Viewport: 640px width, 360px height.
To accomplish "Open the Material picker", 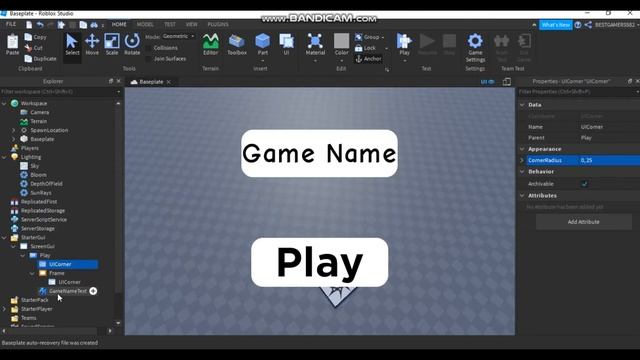I will tap(315, 44).
